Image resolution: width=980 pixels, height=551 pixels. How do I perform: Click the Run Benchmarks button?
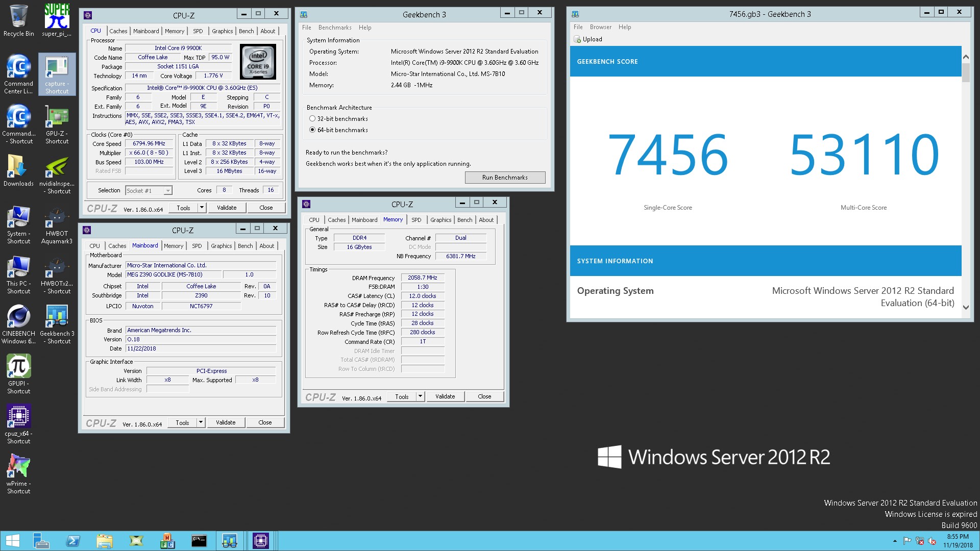tap(505, 178)
